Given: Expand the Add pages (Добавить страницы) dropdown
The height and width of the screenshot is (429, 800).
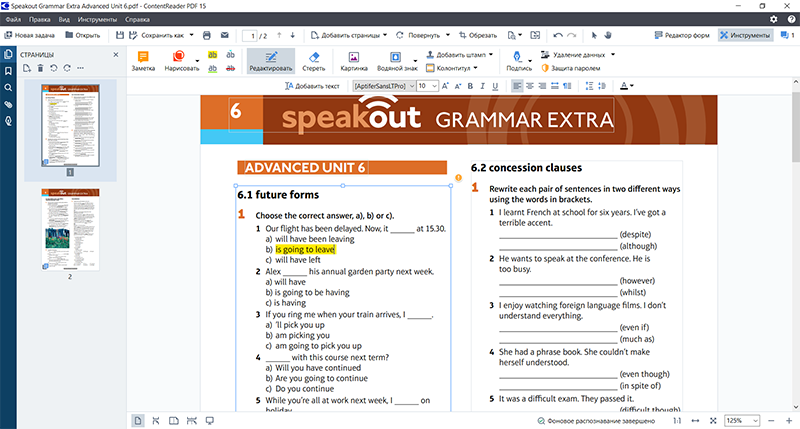Looking at the screenshot, I should tap(385, 35).
